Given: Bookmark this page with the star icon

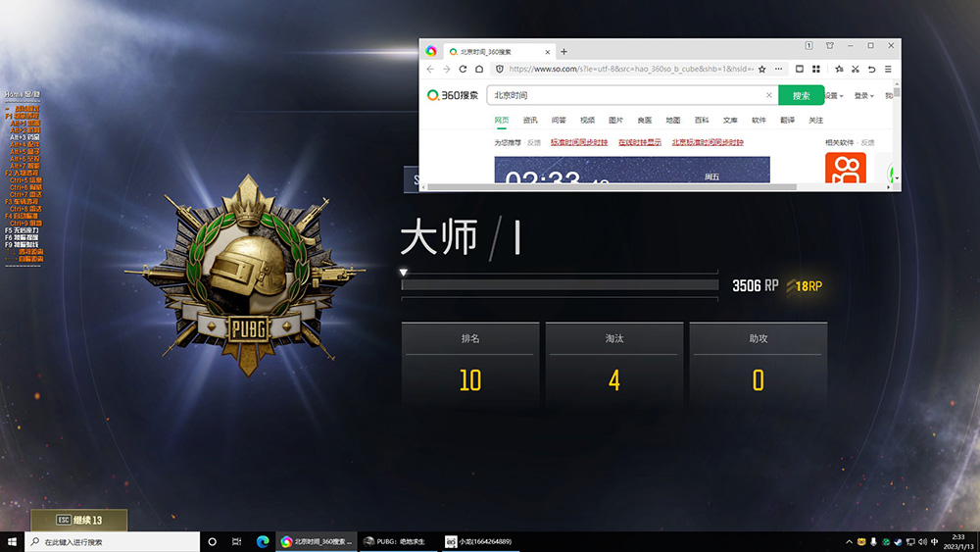Looking at the screenshot, I should (x=762, y=70).
